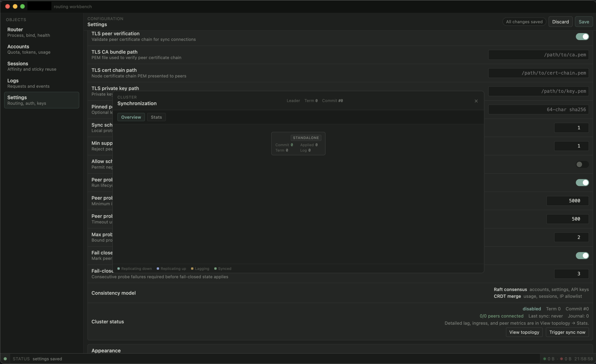Click View topology button
Screen dimensions: 596x364
(524, 332)
